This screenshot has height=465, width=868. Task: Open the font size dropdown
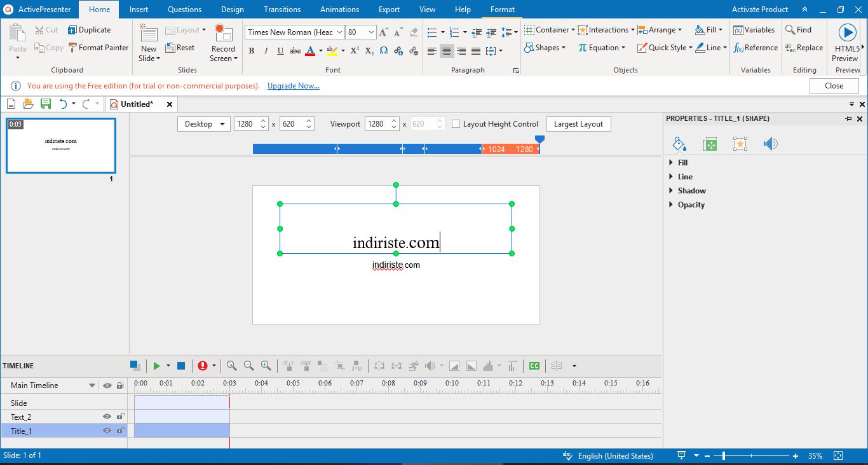pyautogui.click(x=372, y=32)
